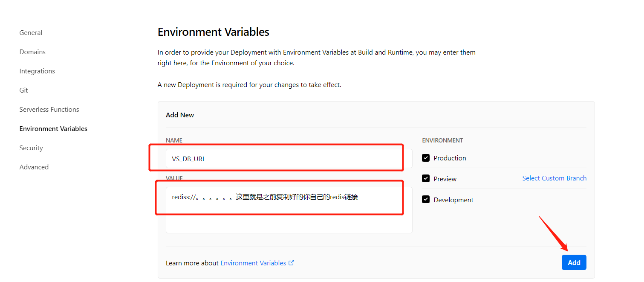
Task: Focus the NAME field containing VS_DB_URL
Action: [x=288, y=159]
